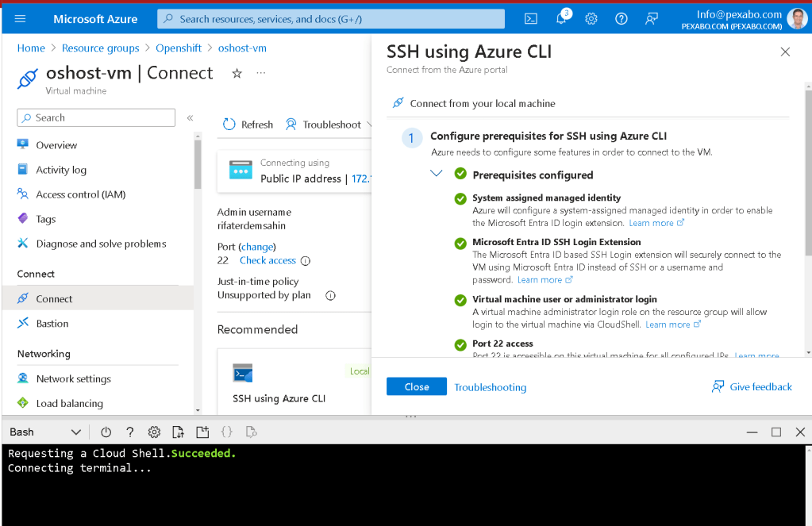Image resolution: width=812 pixels, height=526 pixels.
Task: Click the Cloud Shell web preview icon
Action: (x=251, y=432)
